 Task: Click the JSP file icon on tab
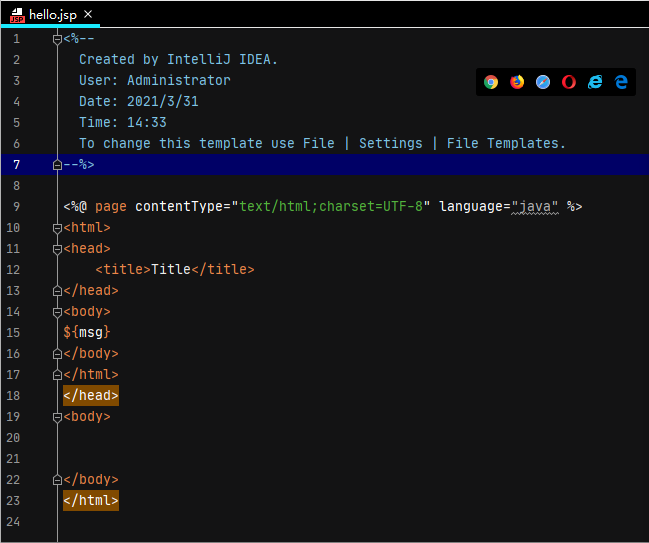point(17,15)
